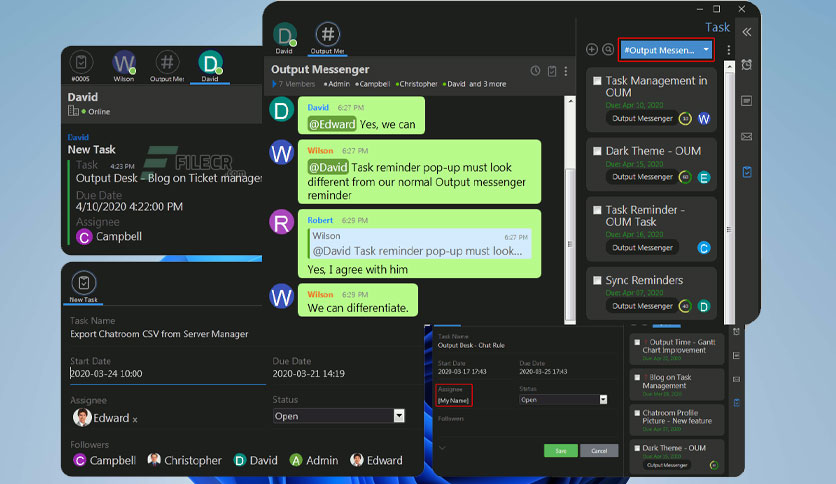The width and height of the screenshot is (836, 484).
Task: Click the 'Output Messenger' tag on Sync Reminders card
Action: click(642, 306)
